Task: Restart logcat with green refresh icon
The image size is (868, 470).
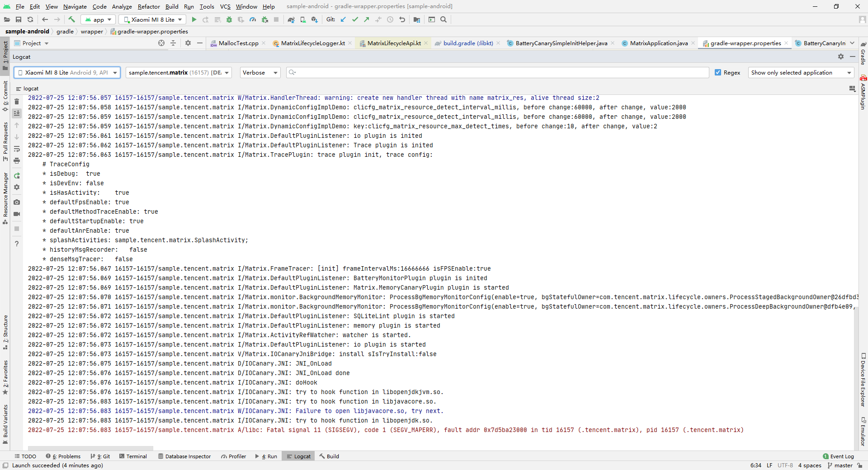Action: pos(17,175)
